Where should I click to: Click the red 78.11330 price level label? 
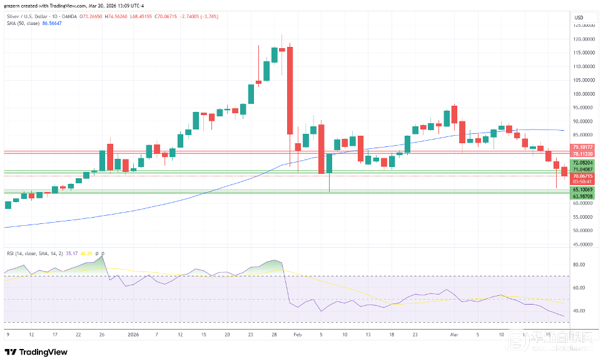pos(582,154)
